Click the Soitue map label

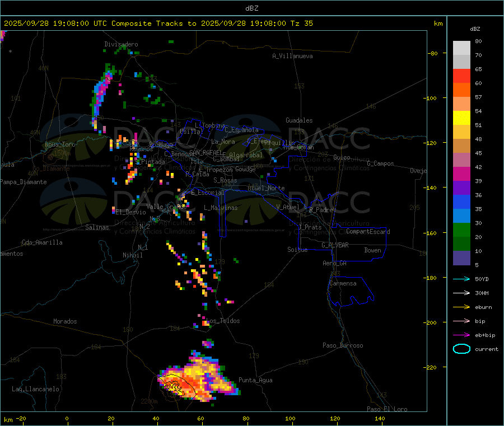[x=297, y=250]
